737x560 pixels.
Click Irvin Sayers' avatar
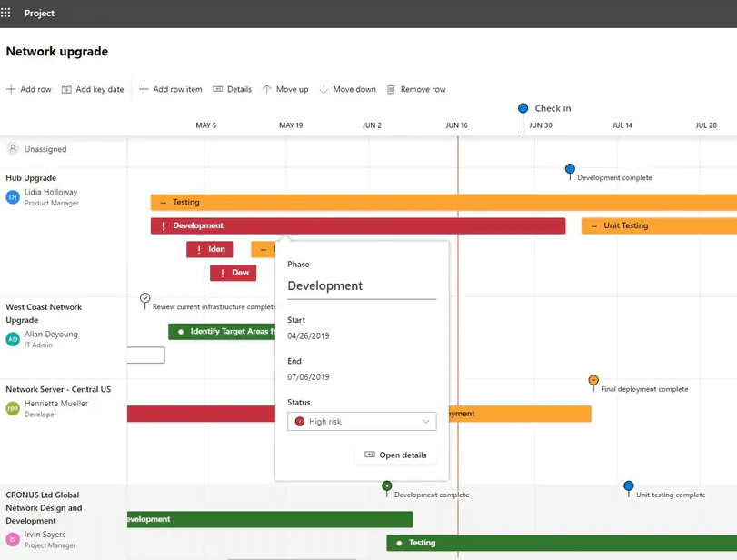(x=13, y=539)
